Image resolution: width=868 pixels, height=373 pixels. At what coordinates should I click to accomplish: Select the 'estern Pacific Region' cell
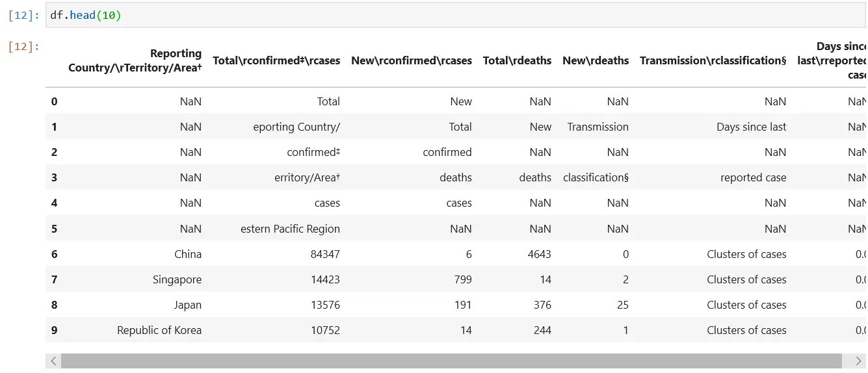tap(290, 229)
